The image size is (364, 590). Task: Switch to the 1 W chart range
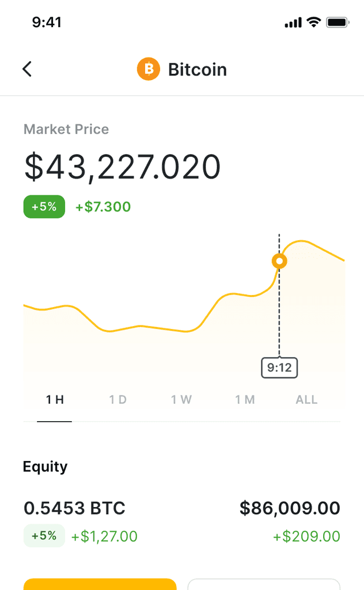(x=181, y=400)
